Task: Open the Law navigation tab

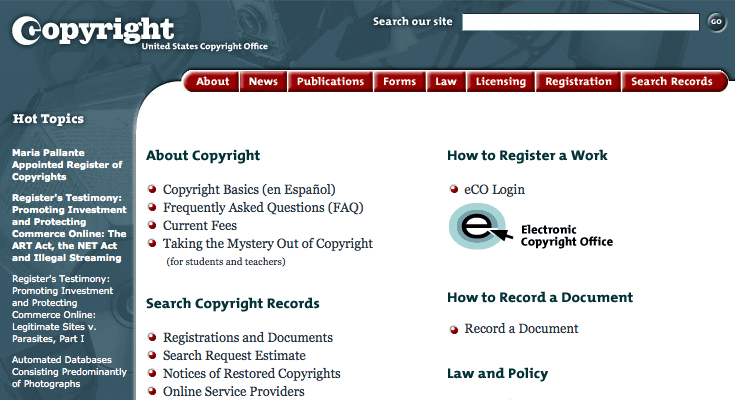Action: [445, 82]
